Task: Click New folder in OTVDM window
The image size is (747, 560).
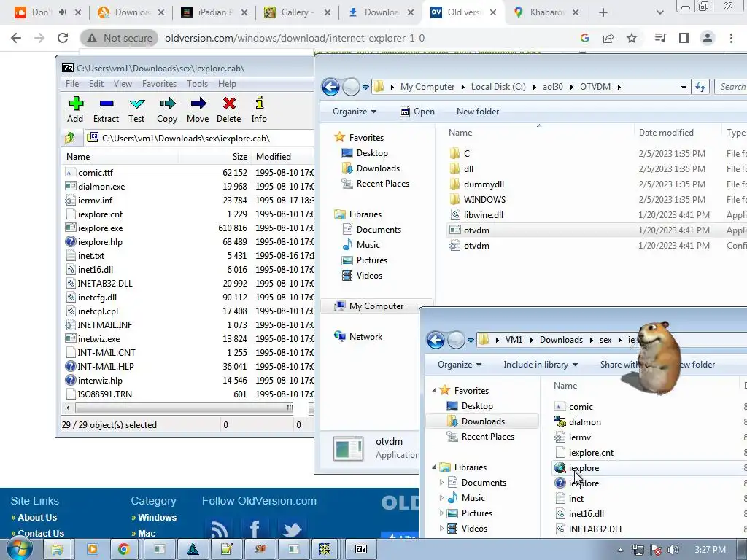Action: (x=478, y=112)
